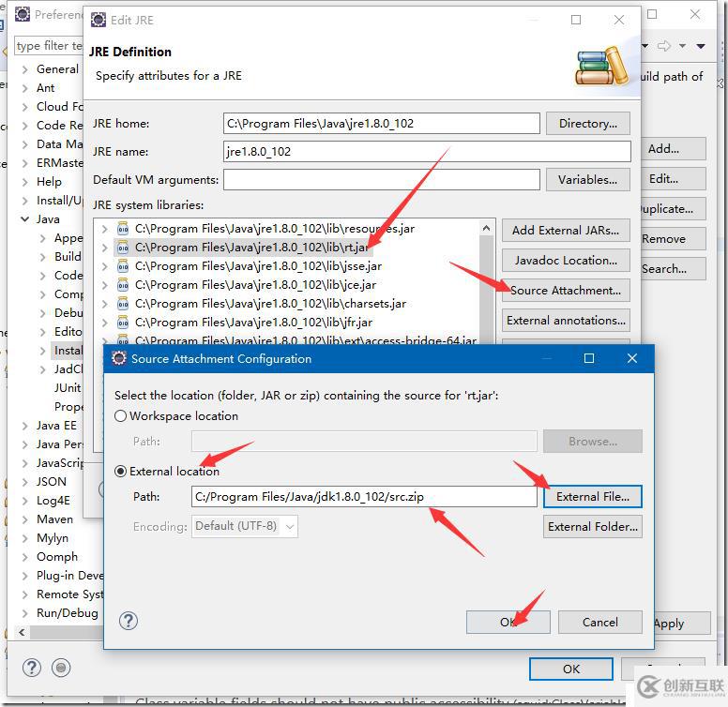Select Oomph in Preferences tree
Viewport: 728px width, 707px height.
[57, 557]
